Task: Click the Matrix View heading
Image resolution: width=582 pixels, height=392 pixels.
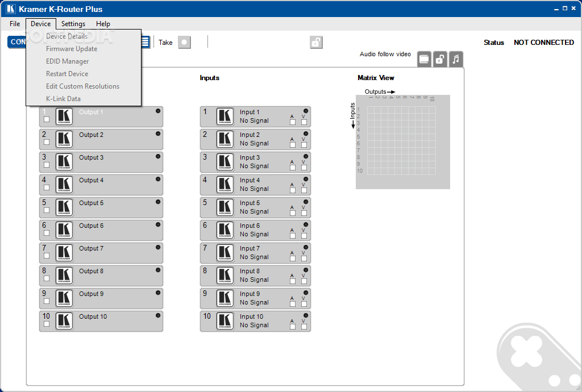Action: point(376,78)
